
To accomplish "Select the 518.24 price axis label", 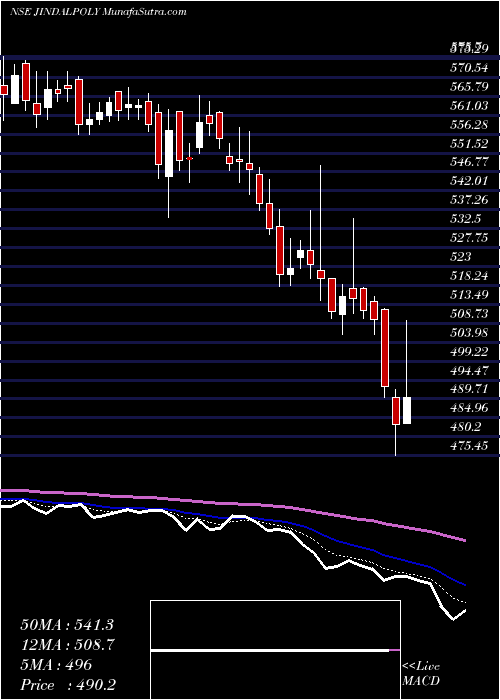I will click(469, 276).
